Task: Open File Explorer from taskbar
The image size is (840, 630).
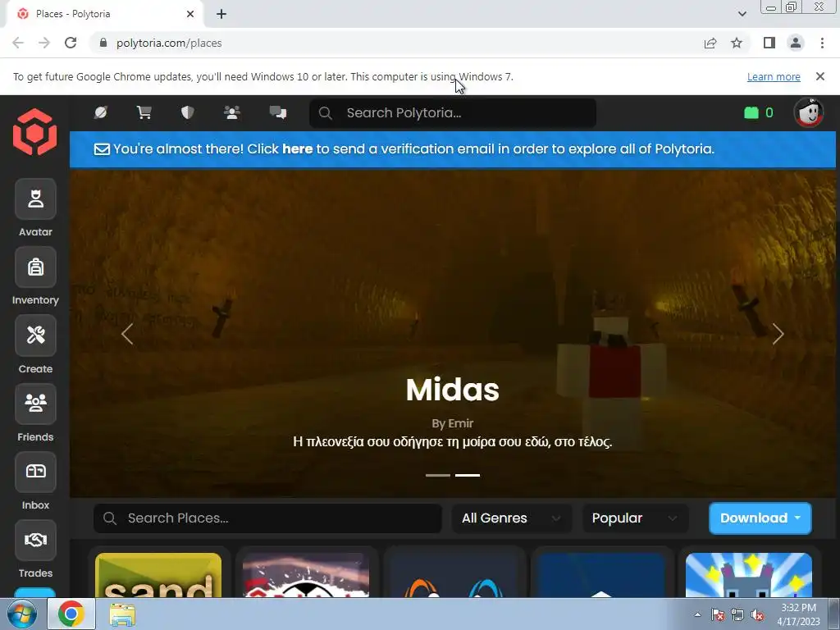Action: (x=122, y=614)
